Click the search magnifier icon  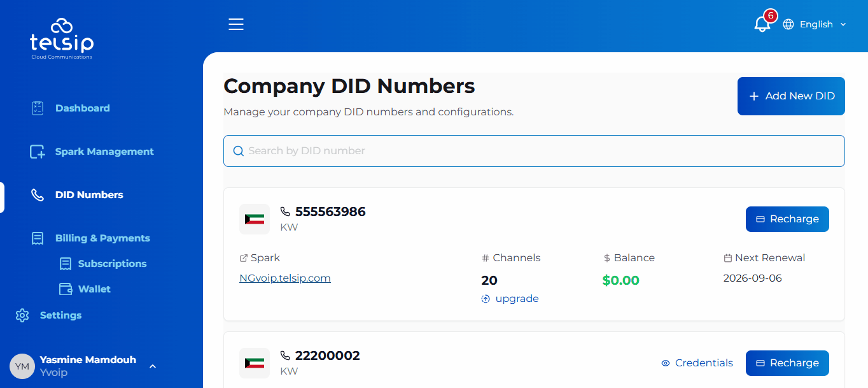239,151
